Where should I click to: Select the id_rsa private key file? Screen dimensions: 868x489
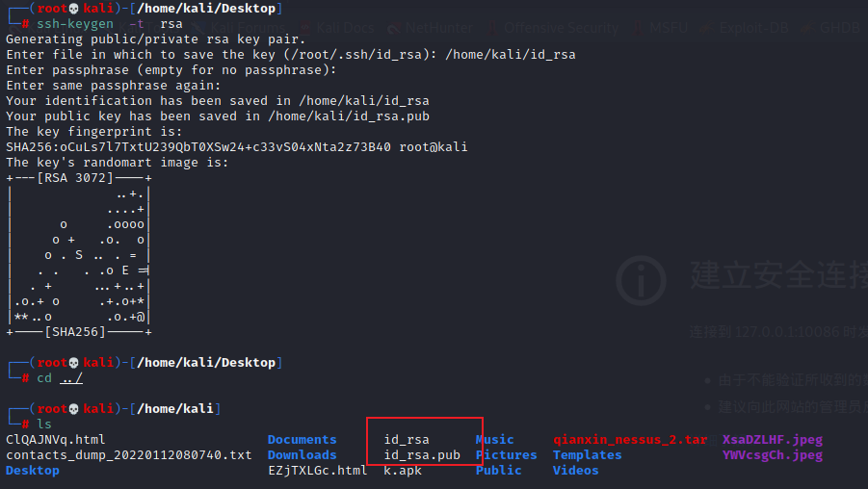point(407,440)
